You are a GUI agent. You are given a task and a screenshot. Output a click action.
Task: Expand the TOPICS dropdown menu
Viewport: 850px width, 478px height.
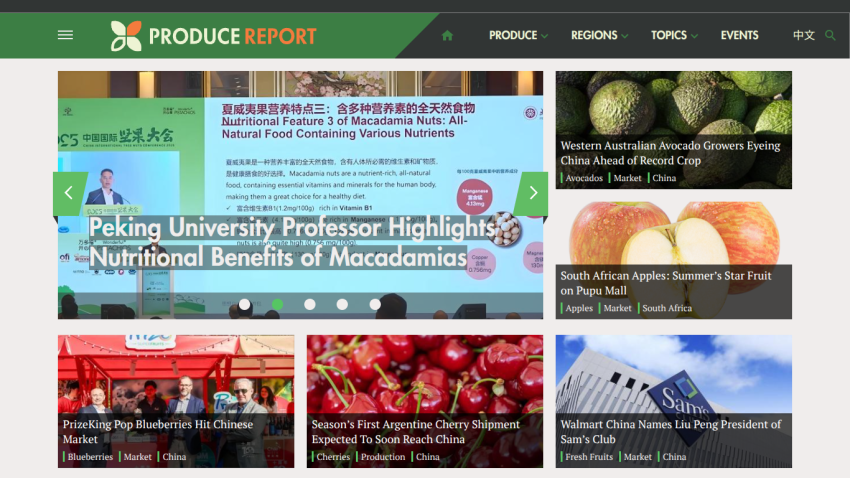pyautogui.click(x=674, y=35)
